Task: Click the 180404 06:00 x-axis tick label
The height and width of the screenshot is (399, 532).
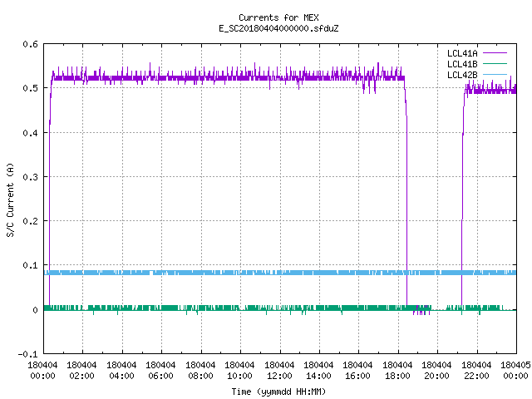Action: pyautogui.click(x=160, y=371)
